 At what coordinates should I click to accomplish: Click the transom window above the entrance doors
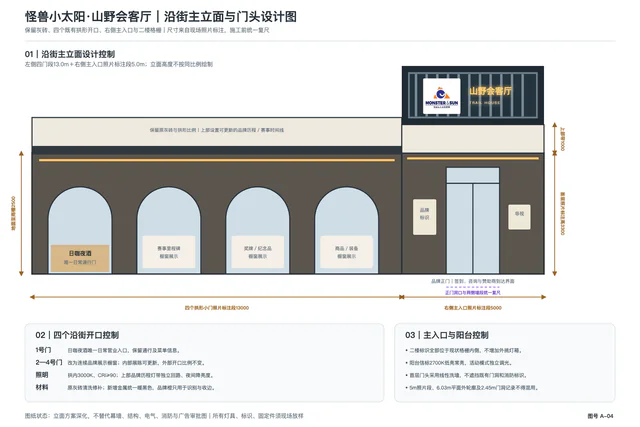[473, 175]
